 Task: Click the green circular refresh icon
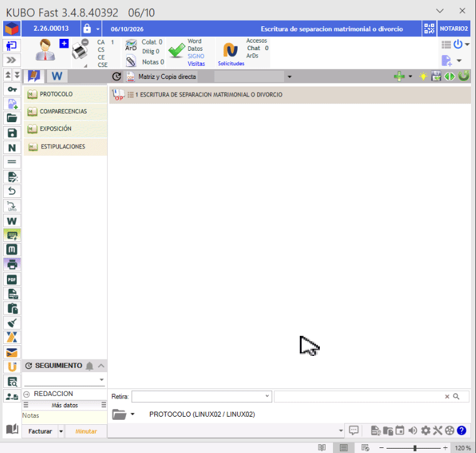click(x=463, y=76)
